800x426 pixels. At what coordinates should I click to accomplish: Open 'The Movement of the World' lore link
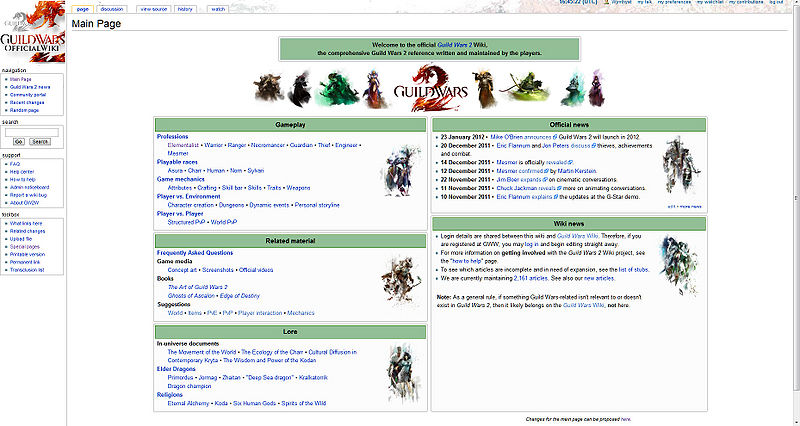pos(202,353)
